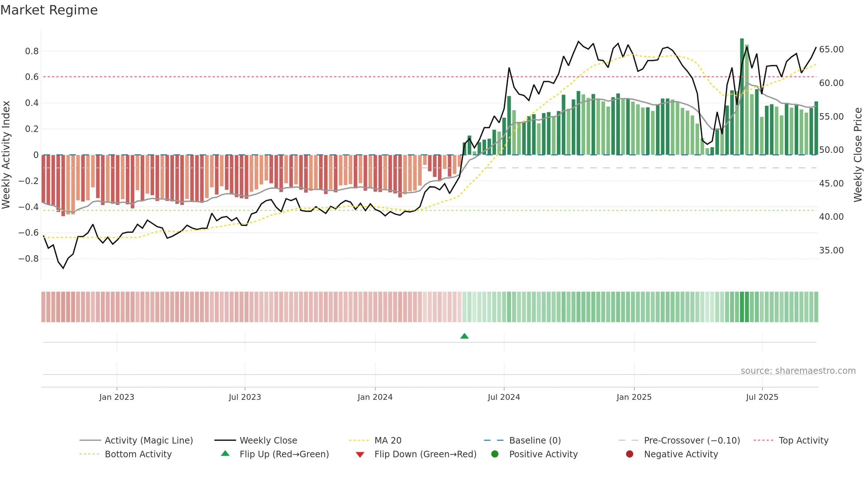Click the darkest green cell in the regime strip

742,307
